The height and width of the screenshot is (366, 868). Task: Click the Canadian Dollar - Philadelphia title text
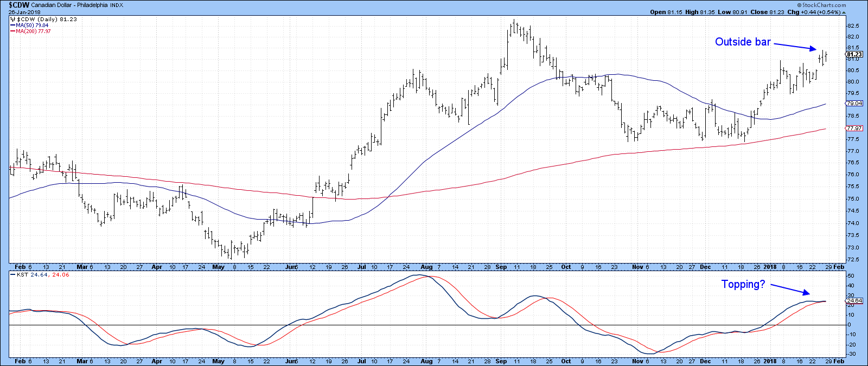[77, 5]
